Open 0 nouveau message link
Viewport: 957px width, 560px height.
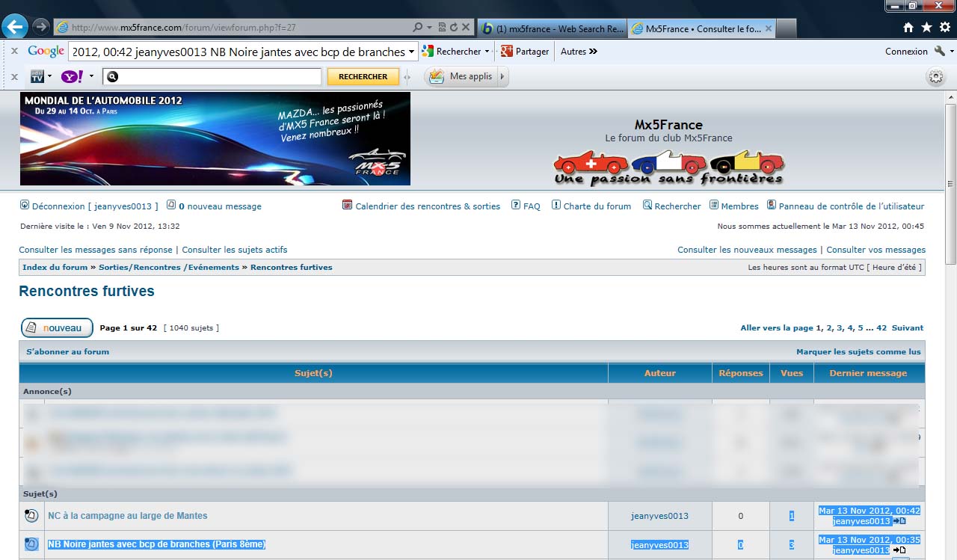pos(220,206)
